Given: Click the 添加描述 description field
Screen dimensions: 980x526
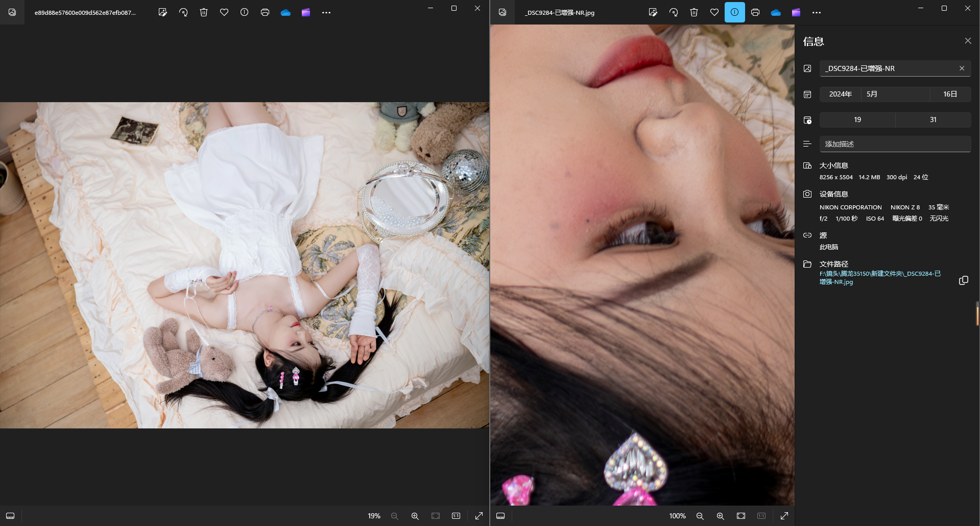Looking at the screenshot, I should (x=895, y=144).
